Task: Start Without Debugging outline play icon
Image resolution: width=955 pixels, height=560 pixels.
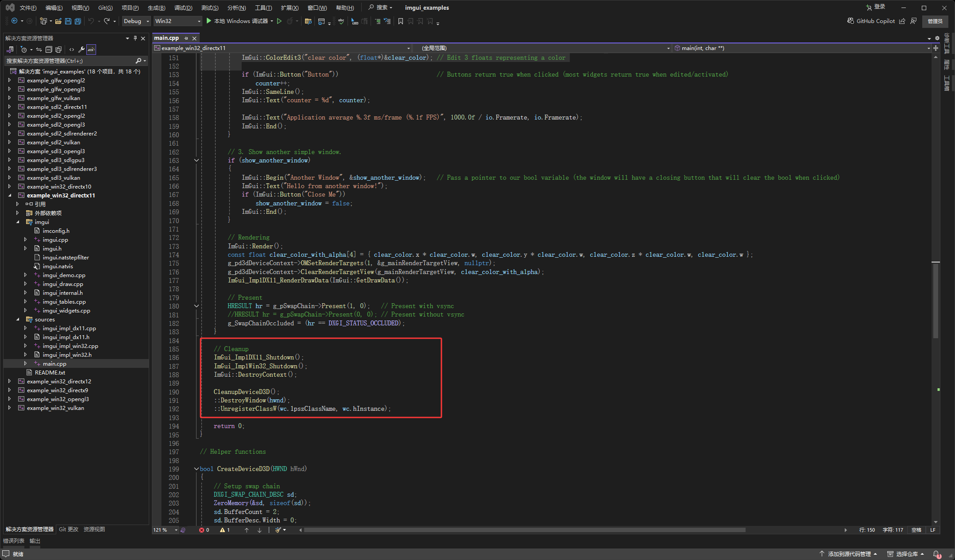Action: pyautogui.click(x=279, y=21)
